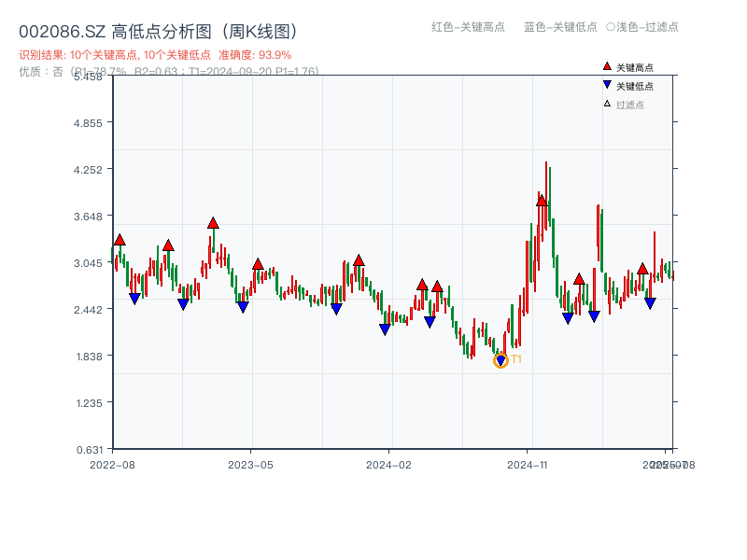Click the blue down triangle below 2023-05
This screenshot has width=747, height=560.
coord(243,304)
